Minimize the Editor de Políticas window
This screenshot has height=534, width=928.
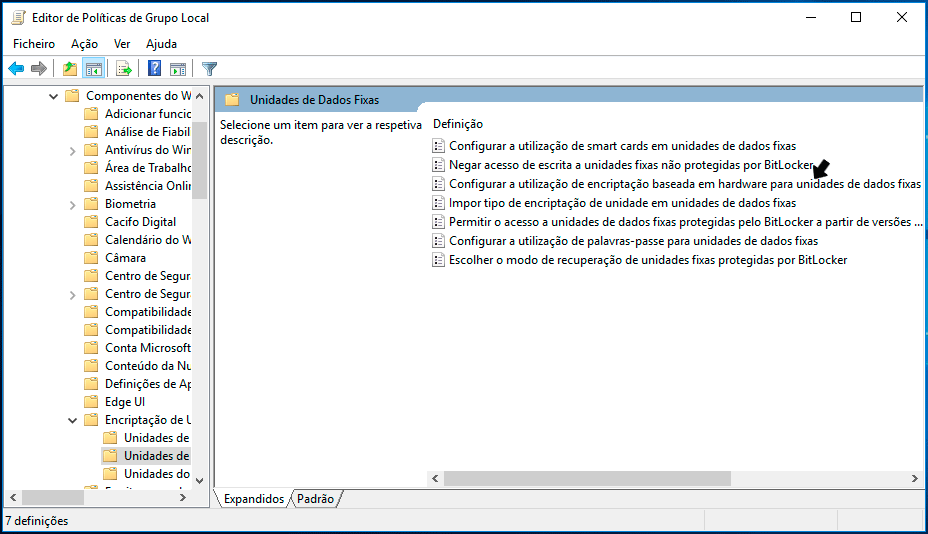[x=811, y=17]
